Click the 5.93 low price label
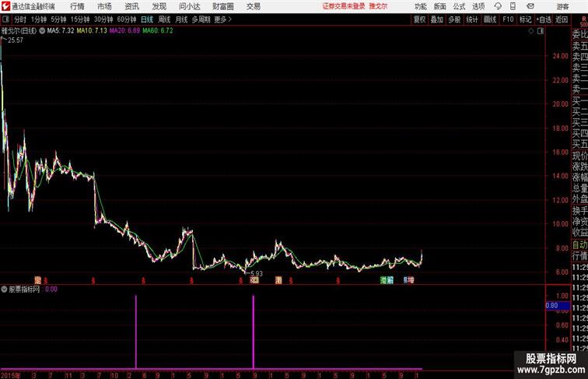This screenshot has width=588, height=379. (257, 274)
